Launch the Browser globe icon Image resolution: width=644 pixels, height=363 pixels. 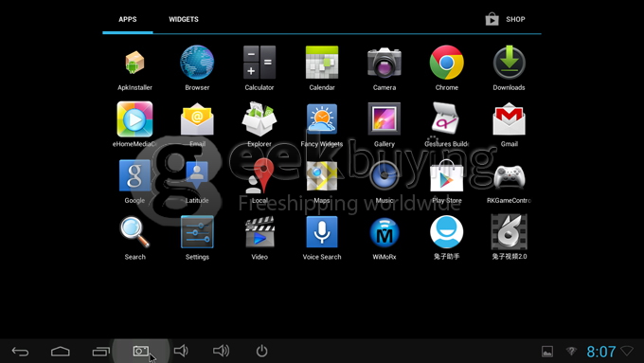click(197, 62)
